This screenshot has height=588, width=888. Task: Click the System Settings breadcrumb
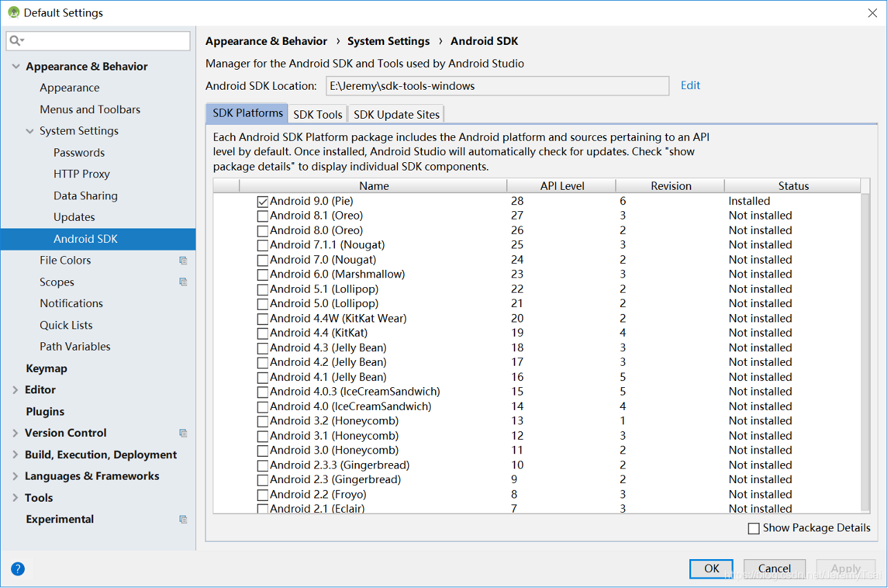388,41
